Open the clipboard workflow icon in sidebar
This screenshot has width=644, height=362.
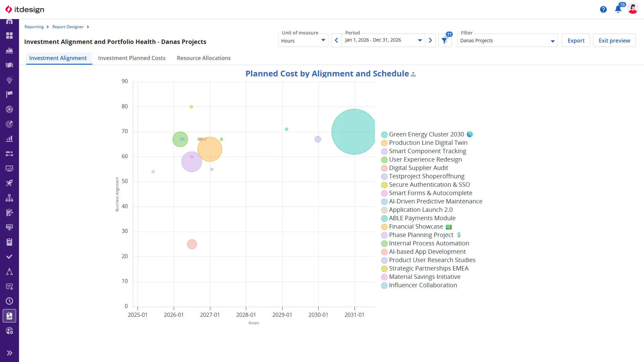(x=9, y=213)
